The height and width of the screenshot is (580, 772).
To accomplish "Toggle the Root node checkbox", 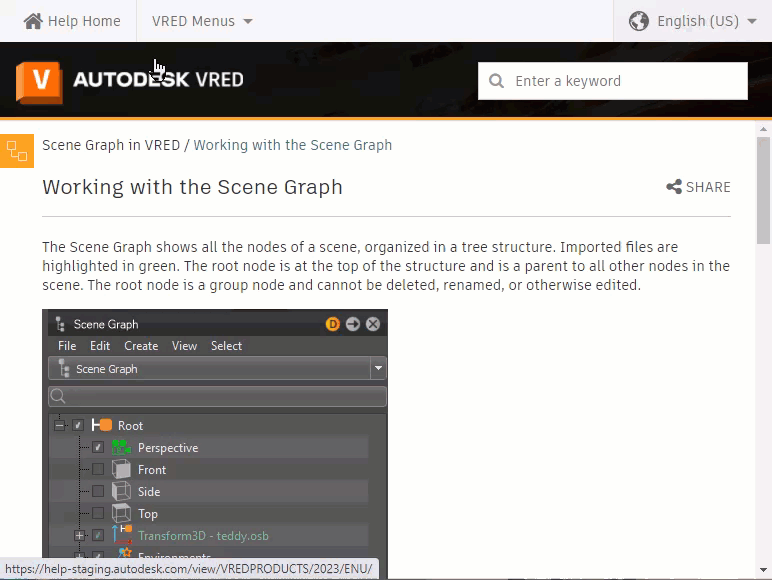I will point(78,425).
